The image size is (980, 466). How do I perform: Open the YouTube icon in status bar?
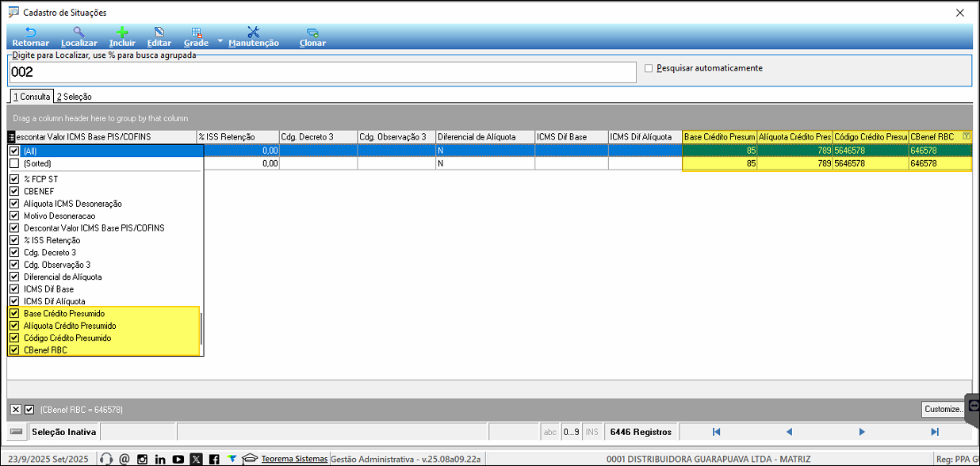(178, 459)
